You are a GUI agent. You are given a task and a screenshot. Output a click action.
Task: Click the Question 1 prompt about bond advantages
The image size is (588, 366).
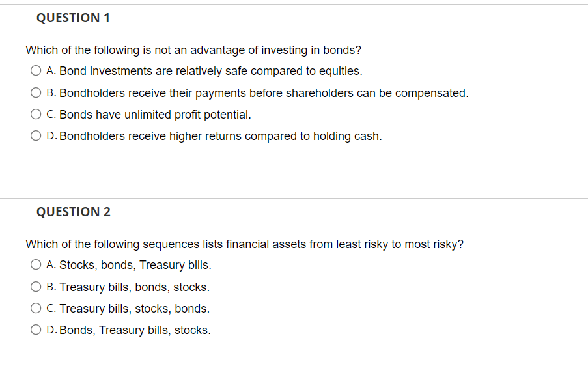[193, 50]
